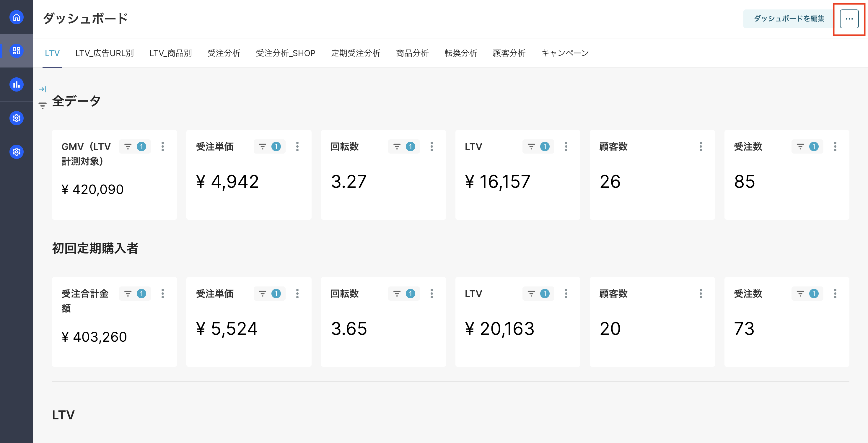Open the 受注分析 tab
The height and width of the screenshot is (443, 868).
224,53
